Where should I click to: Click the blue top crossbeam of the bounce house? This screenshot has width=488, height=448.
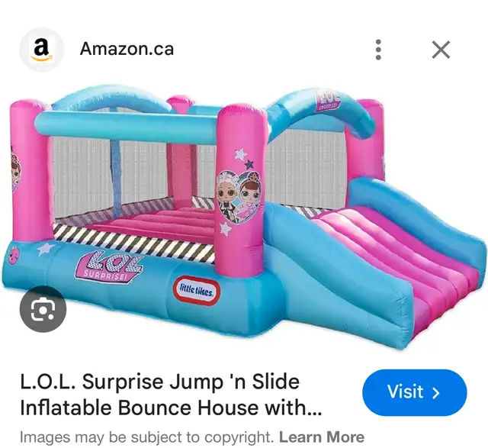pyautogui.click(x=127, y=126)
